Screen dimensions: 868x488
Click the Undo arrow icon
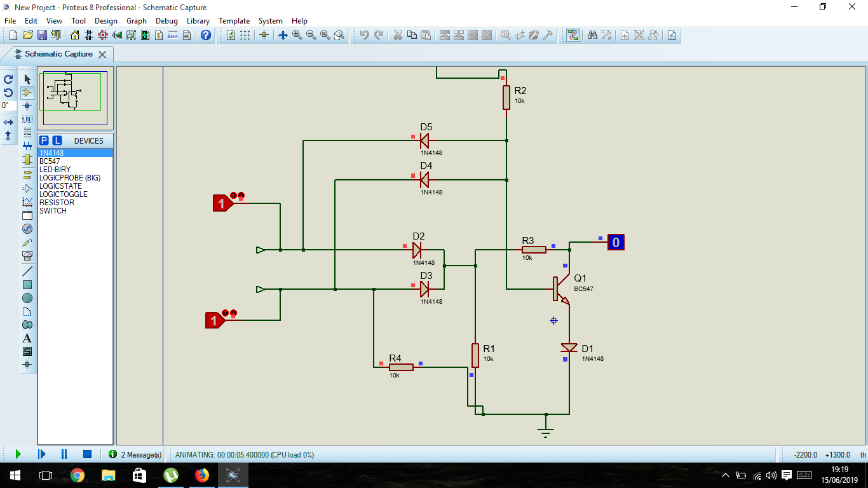[364, 35]
